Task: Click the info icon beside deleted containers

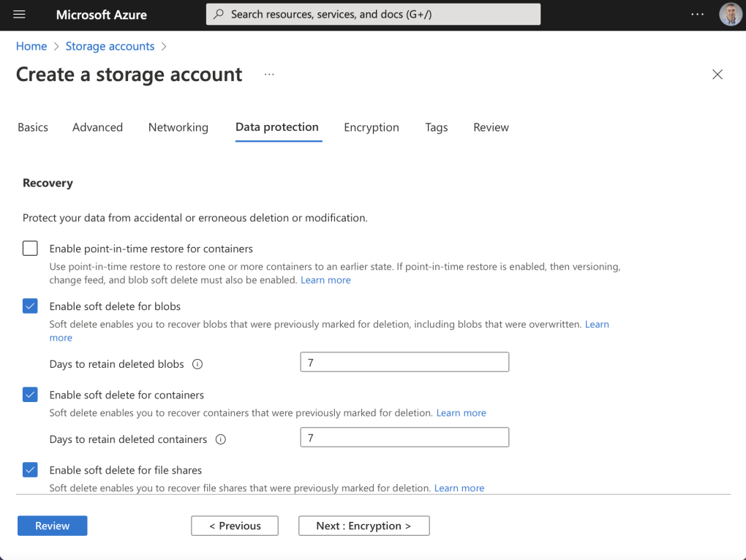Action: click(x=221, y=439)
